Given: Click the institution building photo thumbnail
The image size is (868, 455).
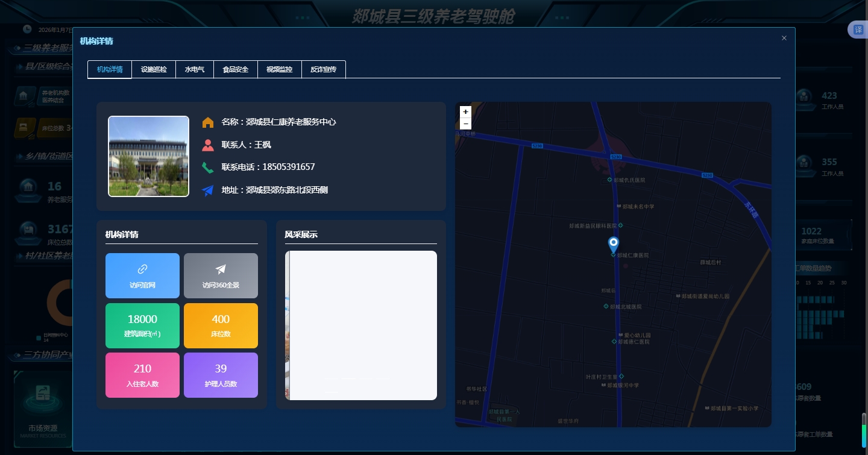Looking at the screenshot, I should point(148,156).
